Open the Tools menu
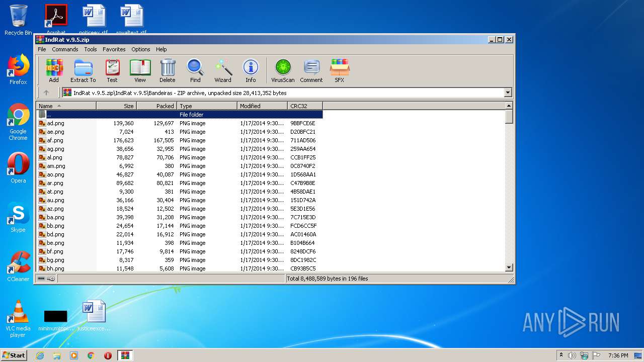Viewport: 644px width, 362px height. click(91, 49)
